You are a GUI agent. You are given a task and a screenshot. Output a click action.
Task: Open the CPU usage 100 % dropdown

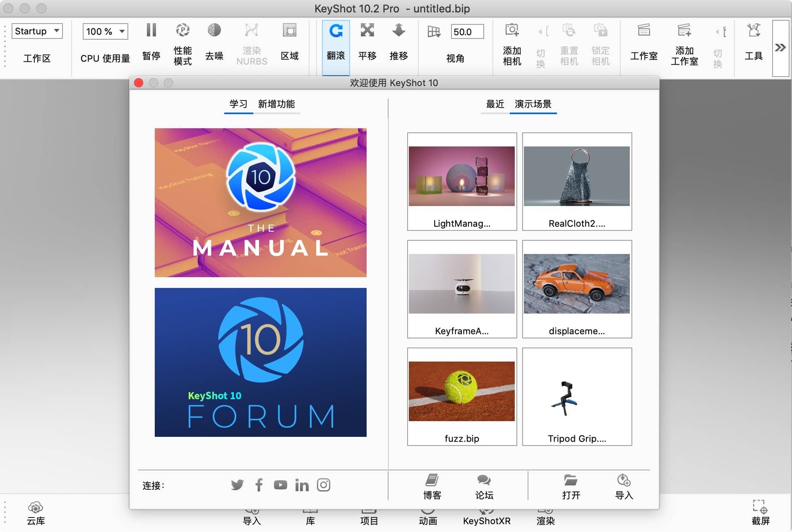click(105, 31)
